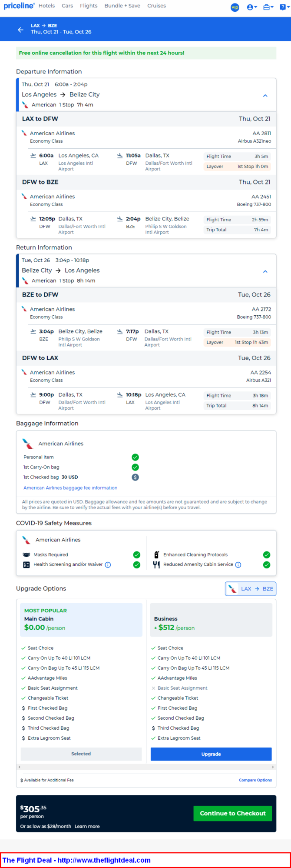Image resolution: width=291 pixels, height=868 pixels.
Task: Click the Upgrade button for Business
Action: click(x=211, y=754)
